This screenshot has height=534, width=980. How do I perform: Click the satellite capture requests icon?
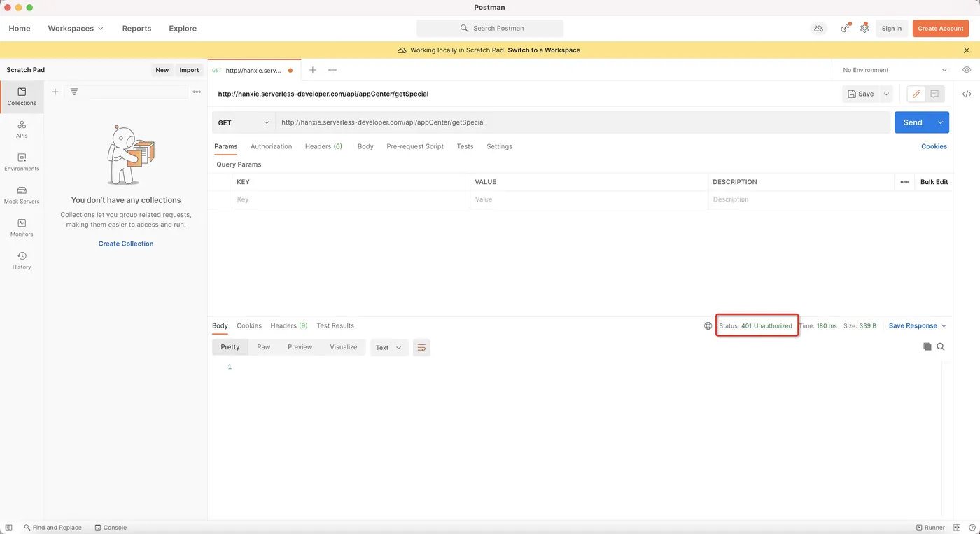point(846,28)
